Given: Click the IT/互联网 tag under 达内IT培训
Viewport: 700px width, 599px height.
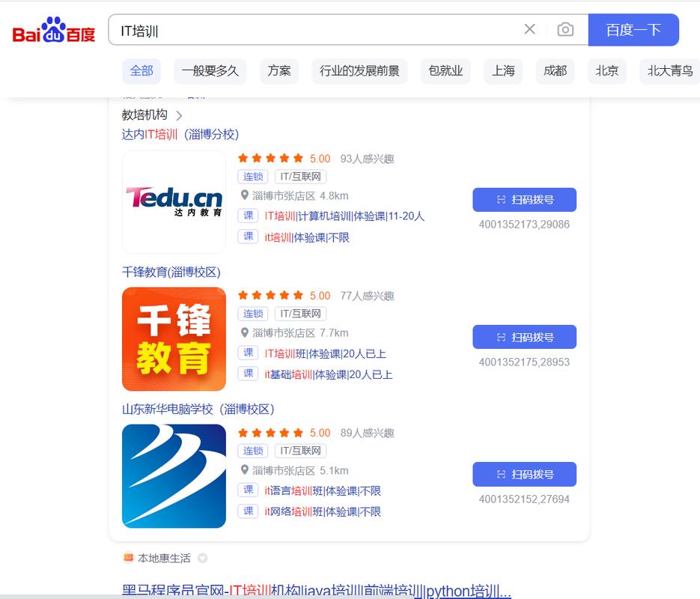Looking at the screenshot, I should [300, 177].
